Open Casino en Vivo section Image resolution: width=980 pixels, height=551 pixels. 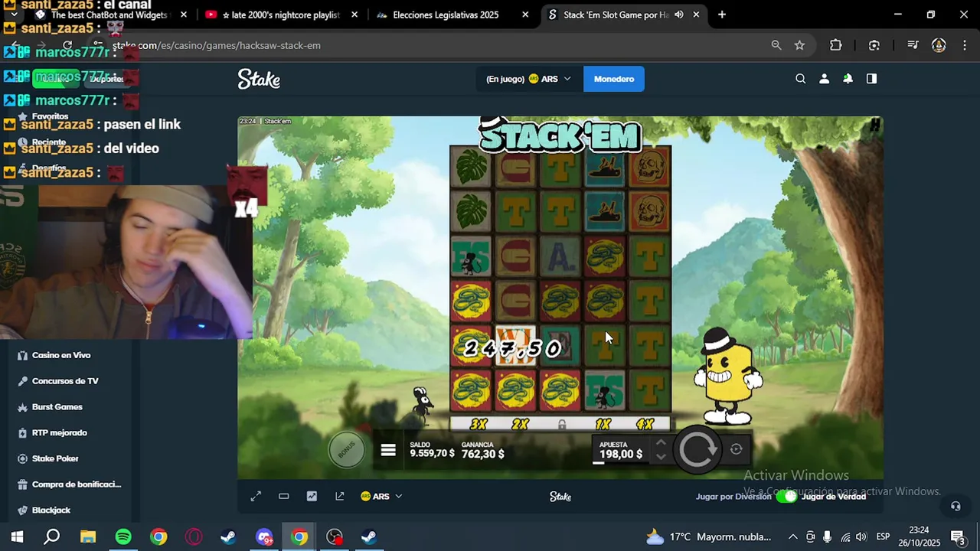point(61,355)
